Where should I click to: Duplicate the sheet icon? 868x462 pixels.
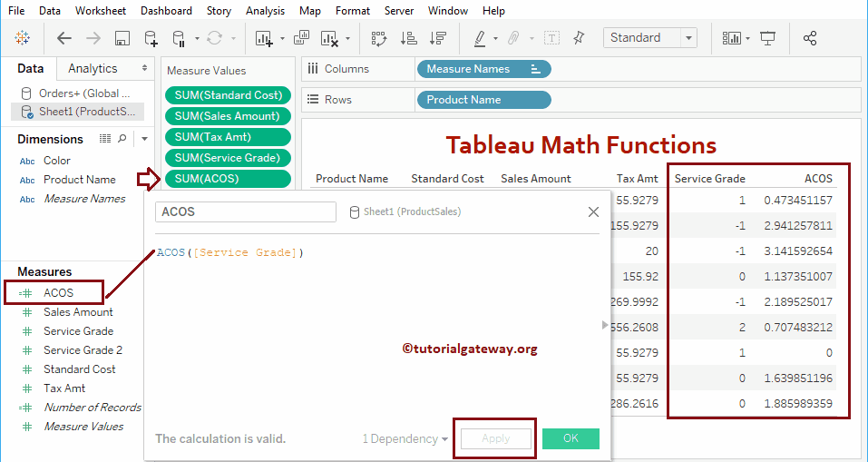coord(302,38)
